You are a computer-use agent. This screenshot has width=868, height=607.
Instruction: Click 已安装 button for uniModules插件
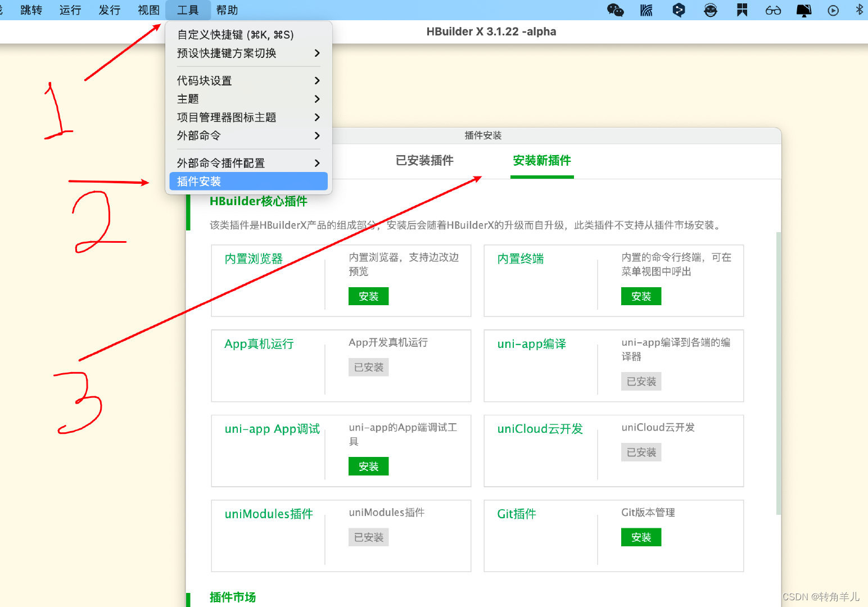tap(369, 537)
